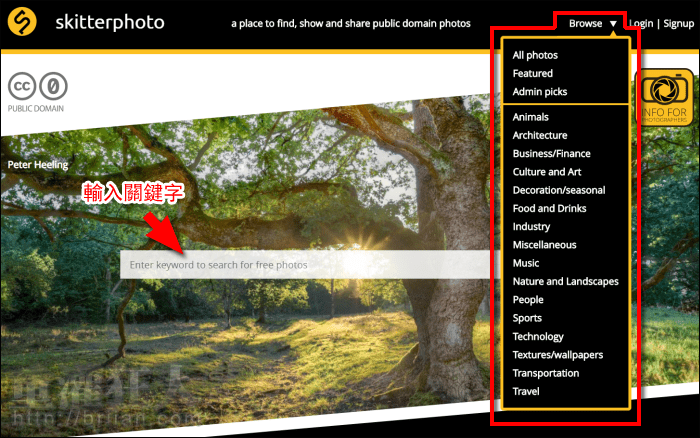This screenshot has width=700, height=438.
Task: Select Admin picks menu entry
Action: coord(539,92)
